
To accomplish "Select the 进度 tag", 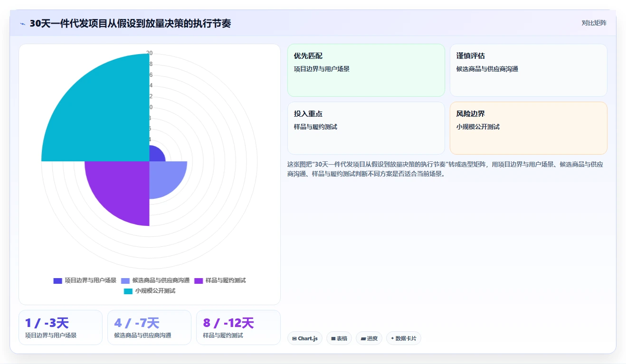I will (x=369, y=338).
